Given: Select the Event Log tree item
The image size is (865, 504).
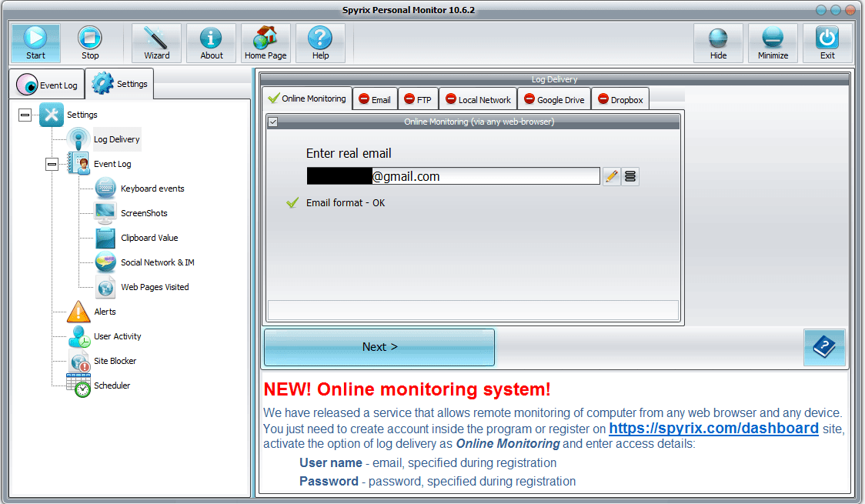Looking at the screenshot, I should (x=112, y=164).
